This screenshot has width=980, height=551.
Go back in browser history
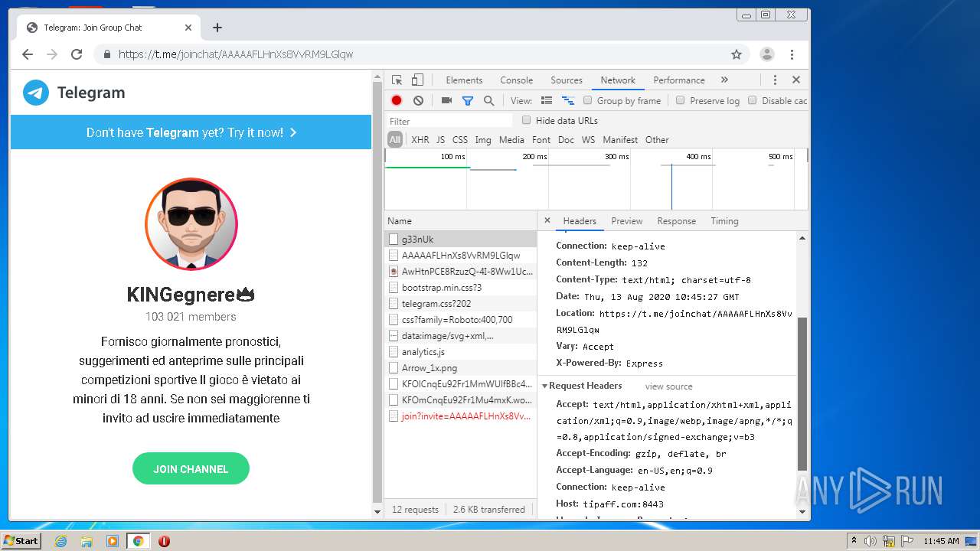[28, 54]
